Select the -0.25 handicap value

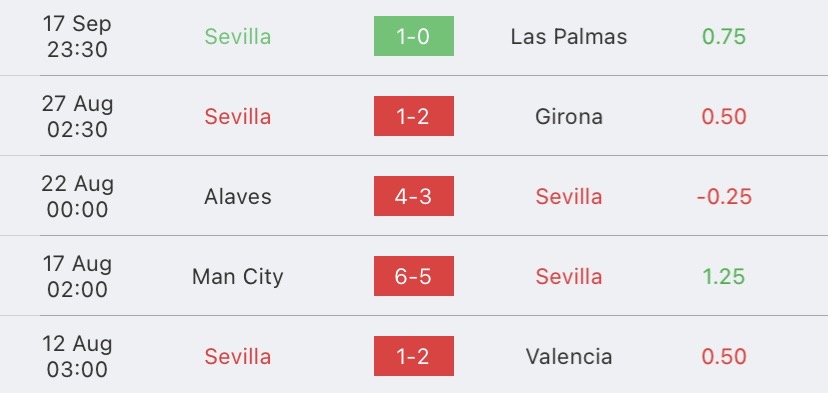(x=724, y=196)
